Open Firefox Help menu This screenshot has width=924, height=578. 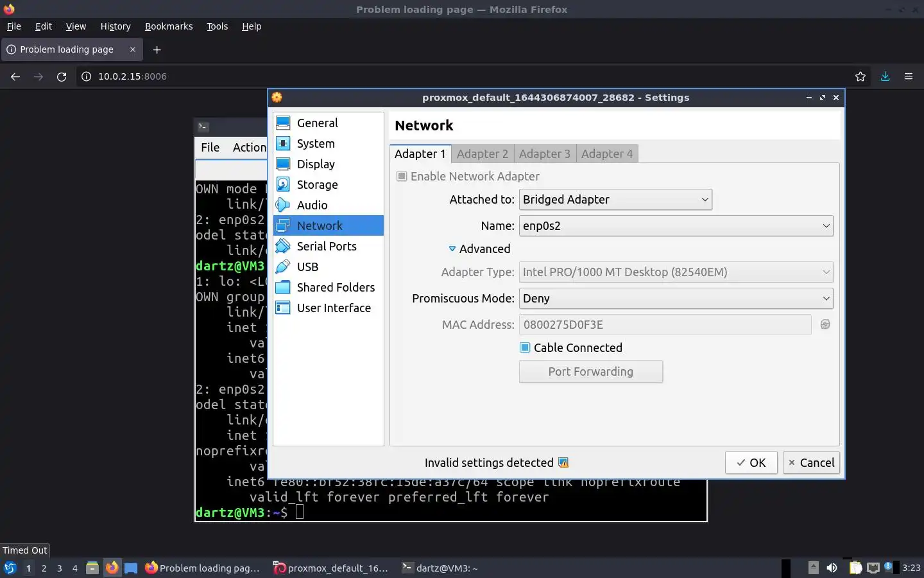click(x=252, y=26)
